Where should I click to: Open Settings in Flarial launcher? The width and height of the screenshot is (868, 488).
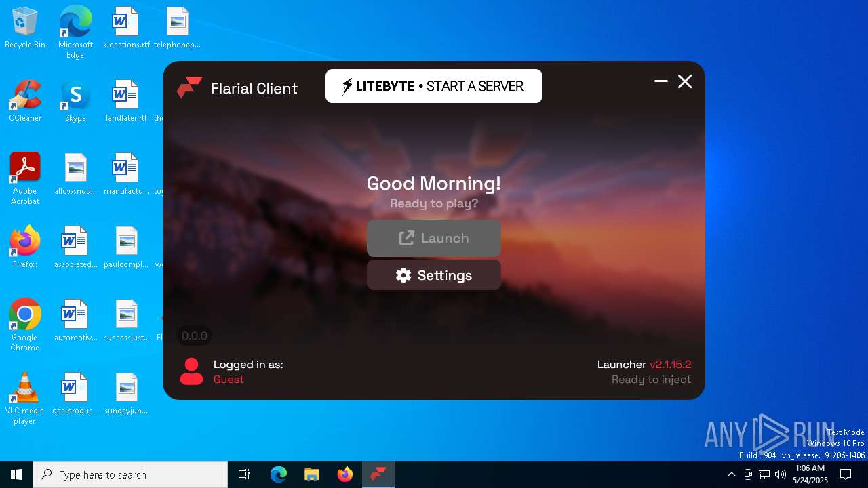point(434,275)
